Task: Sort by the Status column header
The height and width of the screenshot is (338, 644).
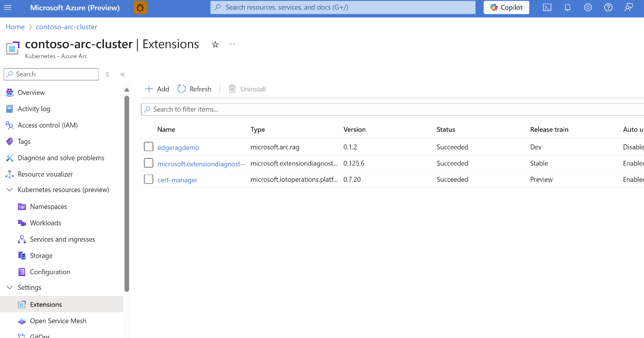Action: (446, 130)
